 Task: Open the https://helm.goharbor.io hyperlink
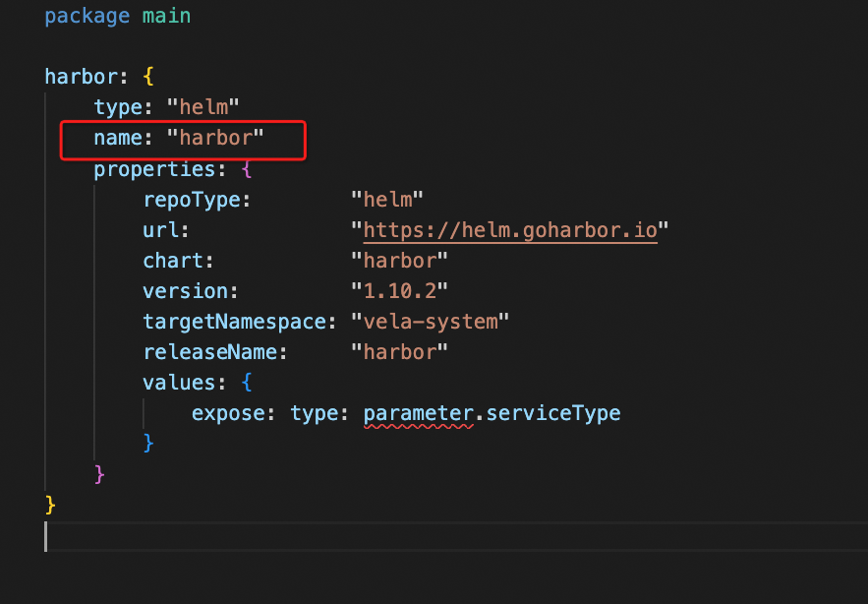coord(509,229)
